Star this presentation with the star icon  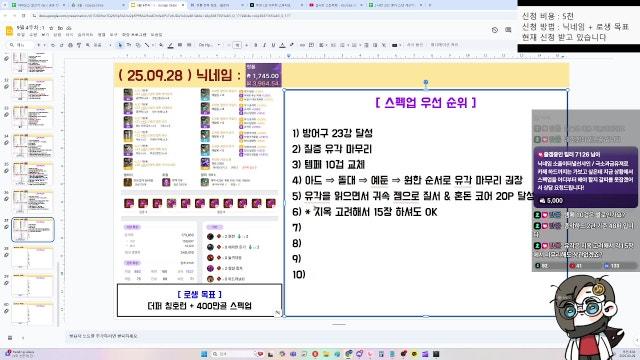(51, 28)
